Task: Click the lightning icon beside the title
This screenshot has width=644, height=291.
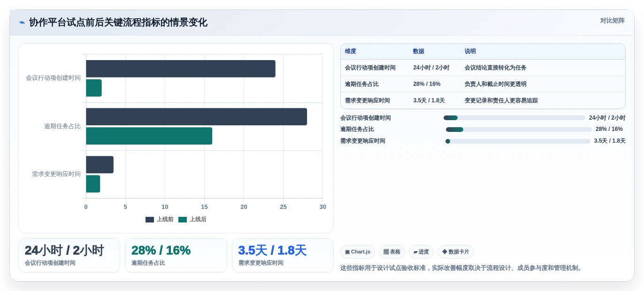Action: [x=22, y=23]
